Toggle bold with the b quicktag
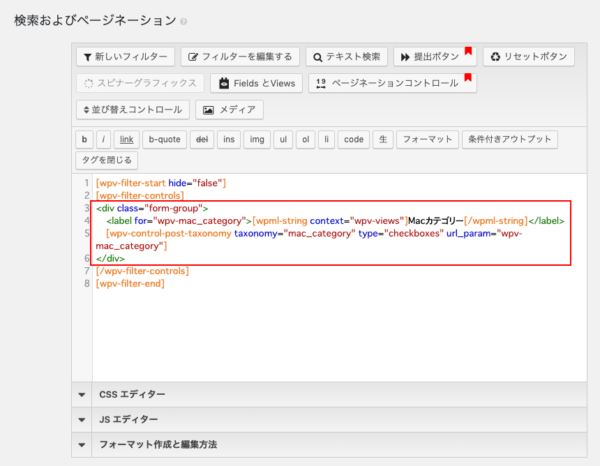Screen dimensions: 600x466 click(85, 140)
